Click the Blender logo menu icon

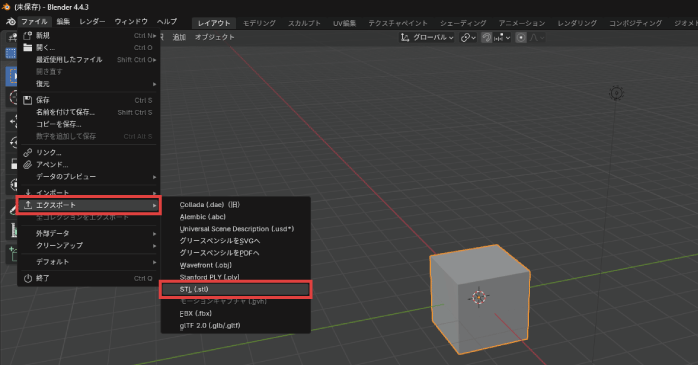coord(10,22)
